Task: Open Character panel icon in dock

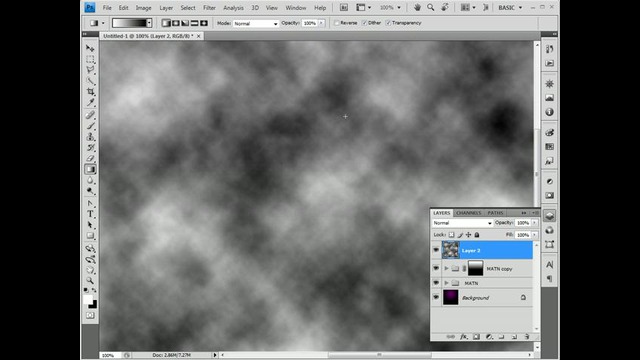Action: point(549,264)
